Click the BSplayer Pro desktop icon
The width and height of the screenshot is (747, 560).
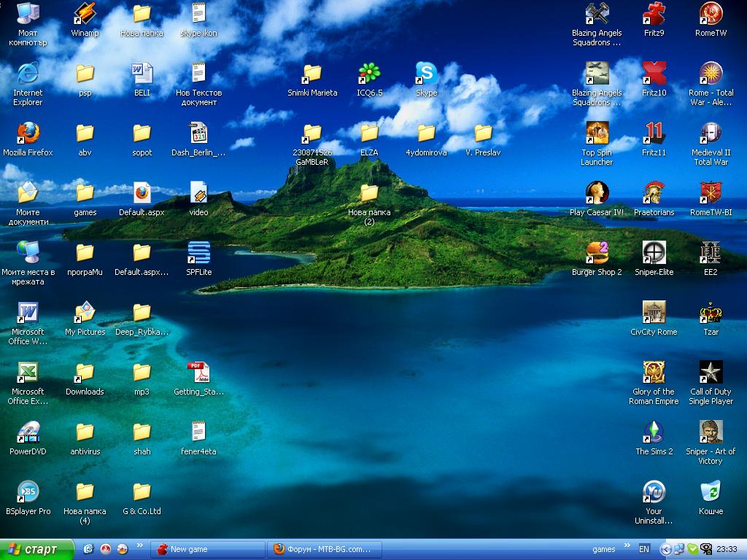28,492
